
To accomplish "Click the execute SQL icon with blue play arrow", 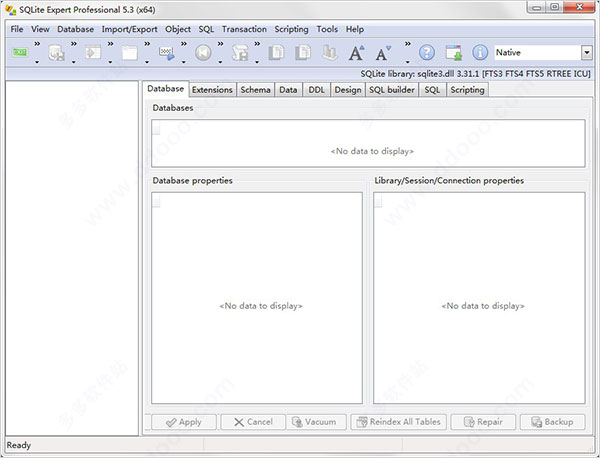I will click(166, 52).
